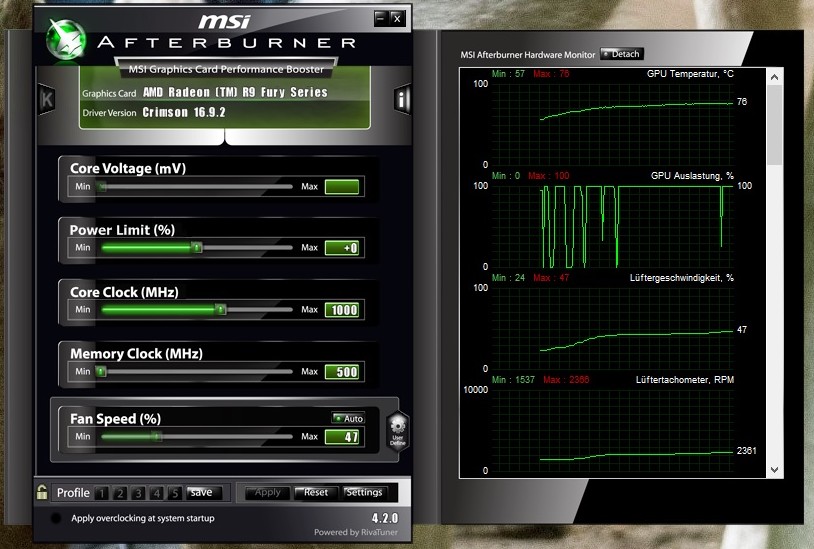The width and height of the screenshot is (814, 549).
Task: Select profile slot 4
Action: [156, 493]
